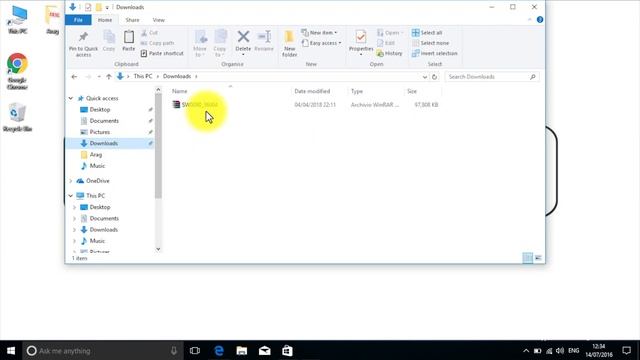The image size is (640, 360).
Task: Click the Edit command in Open group
Action: click(386, 43)
